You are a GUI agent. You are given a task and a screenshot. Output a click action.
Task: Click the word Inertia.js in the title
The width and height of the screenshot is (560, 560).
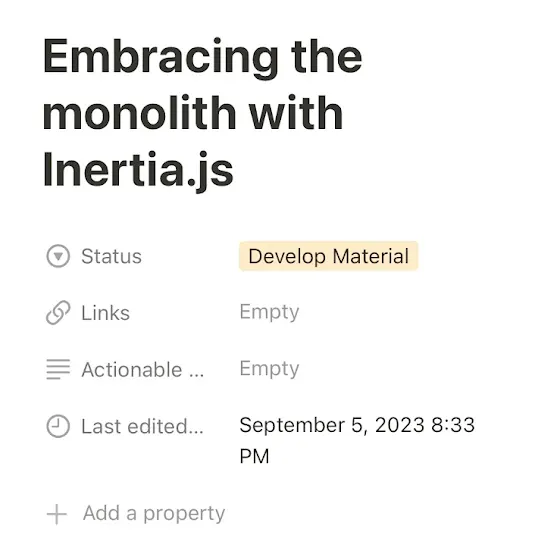coord(138,170)
